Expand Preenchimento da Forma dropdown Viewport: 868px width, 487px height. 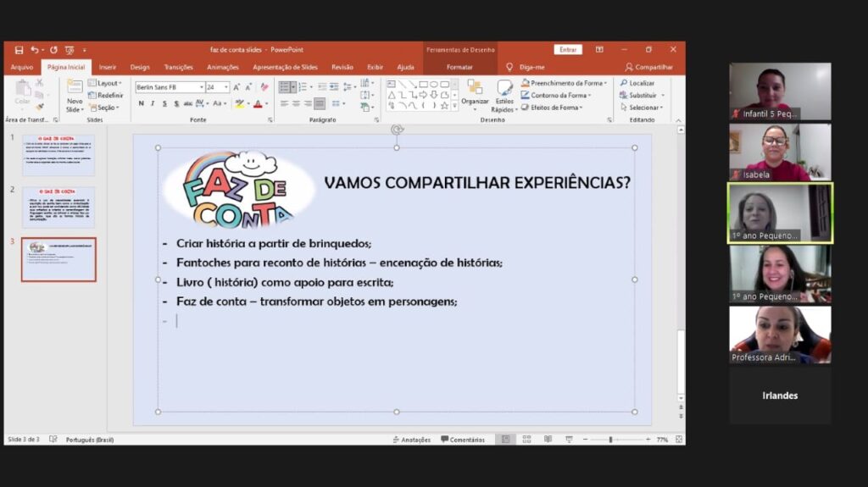[605, 83]
